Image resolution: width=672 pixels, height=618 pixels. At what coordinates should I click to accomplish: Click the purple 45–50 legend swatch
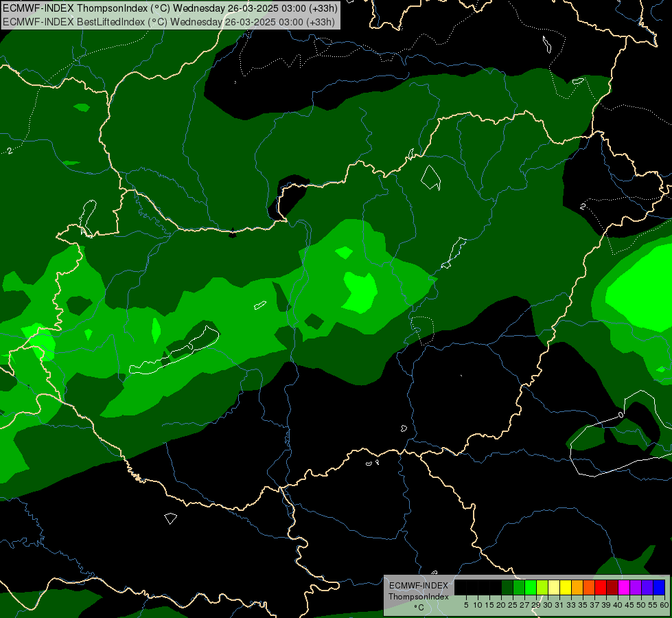tap(636, 587)
